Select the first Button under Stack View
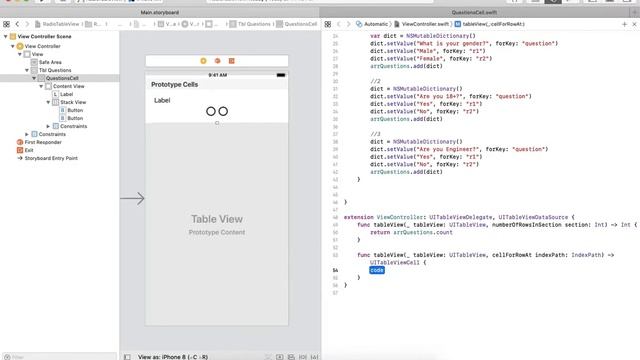 pos(71,110)
